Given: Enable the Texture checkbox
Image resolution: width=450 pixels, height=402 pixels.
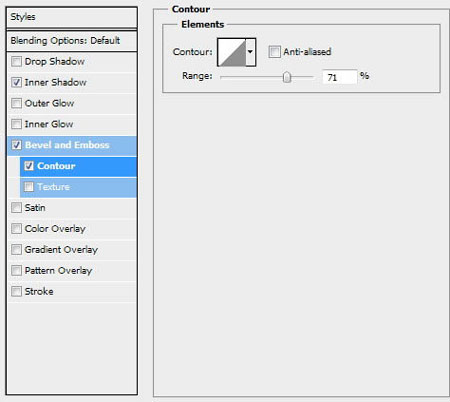Looking at the screenshot, I should point(29,187).
